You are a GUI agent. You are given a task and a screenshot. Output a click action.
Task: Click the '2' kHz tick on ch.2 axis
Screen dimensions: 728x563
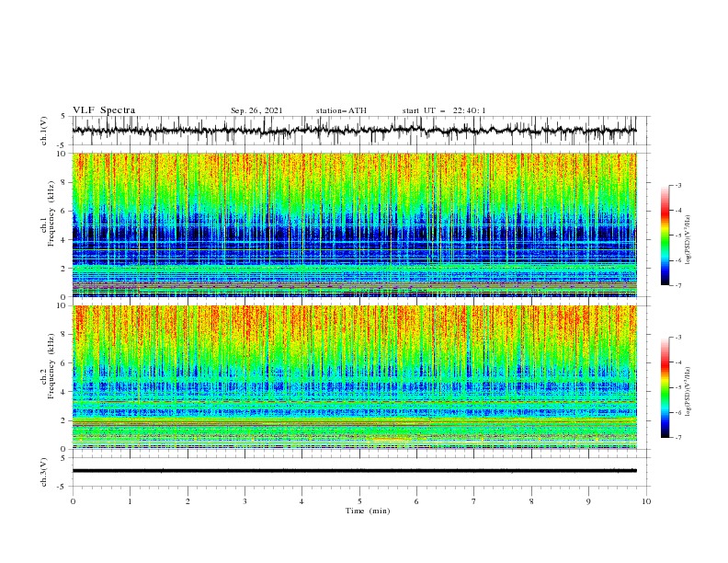(x=65, y=420)
